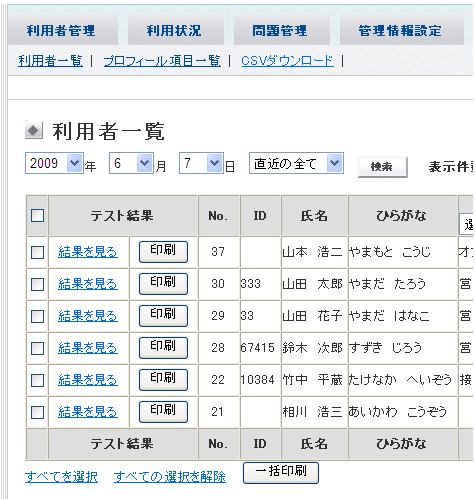
Task: Open CSVダウンロード link
Action: tap(287, 61)
